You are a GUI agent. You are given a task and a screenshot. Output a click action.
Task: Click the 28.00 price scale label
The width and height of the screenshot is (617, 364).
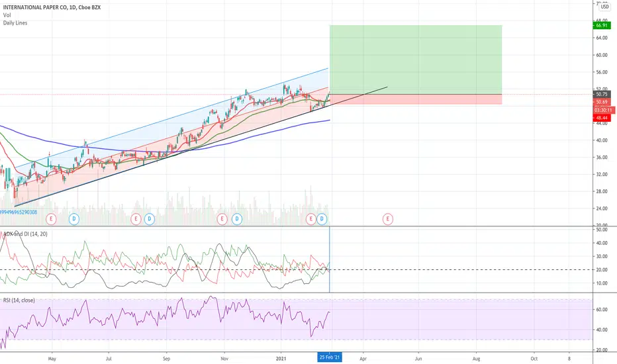coord(601,191)
